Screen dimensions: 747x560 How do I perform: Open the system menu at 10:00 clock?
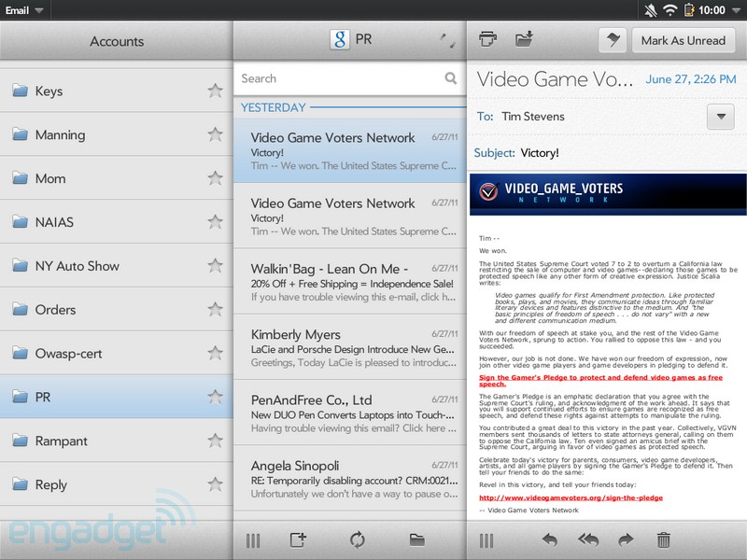click(718, 10)
